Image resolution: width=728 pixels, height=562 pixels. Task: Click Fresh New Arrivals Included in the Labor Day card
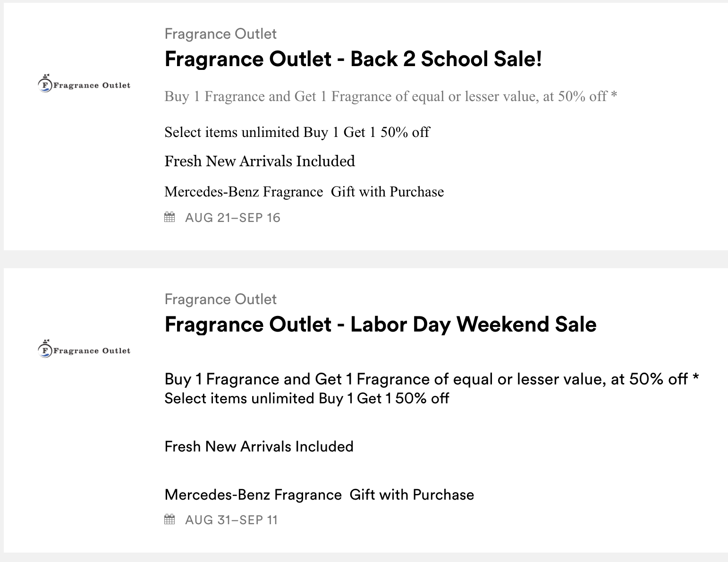tap(259, 447)
